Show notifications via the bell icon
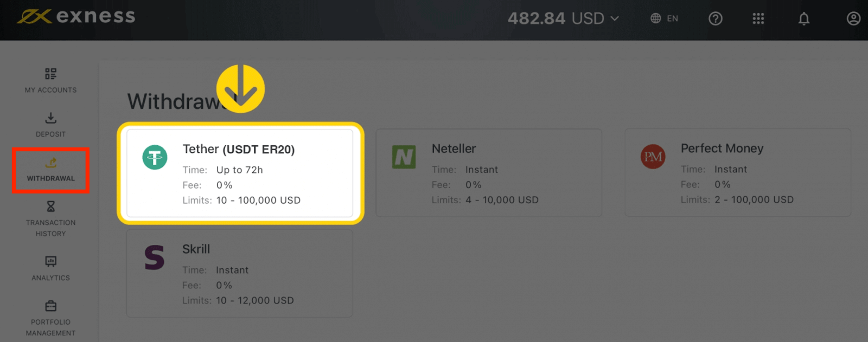Viewport: 868px width, 342px height. (x=804, y=19)
